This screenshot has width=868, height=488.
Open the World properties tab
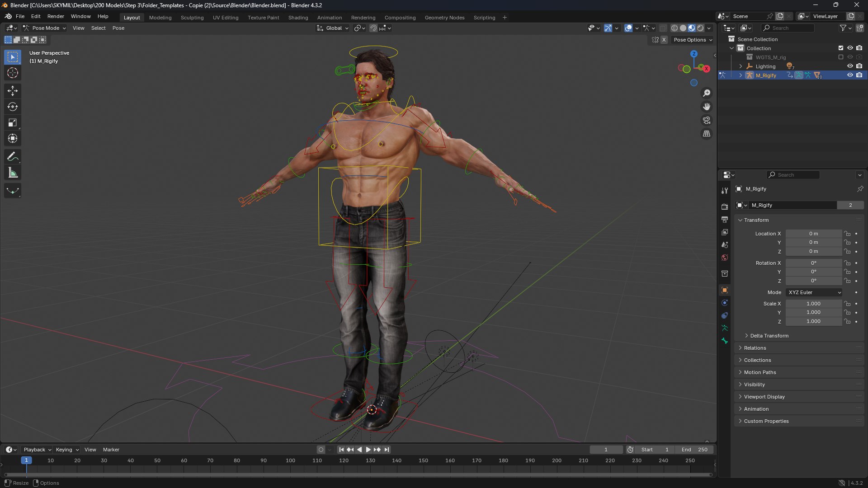click(x=725, y=258)
